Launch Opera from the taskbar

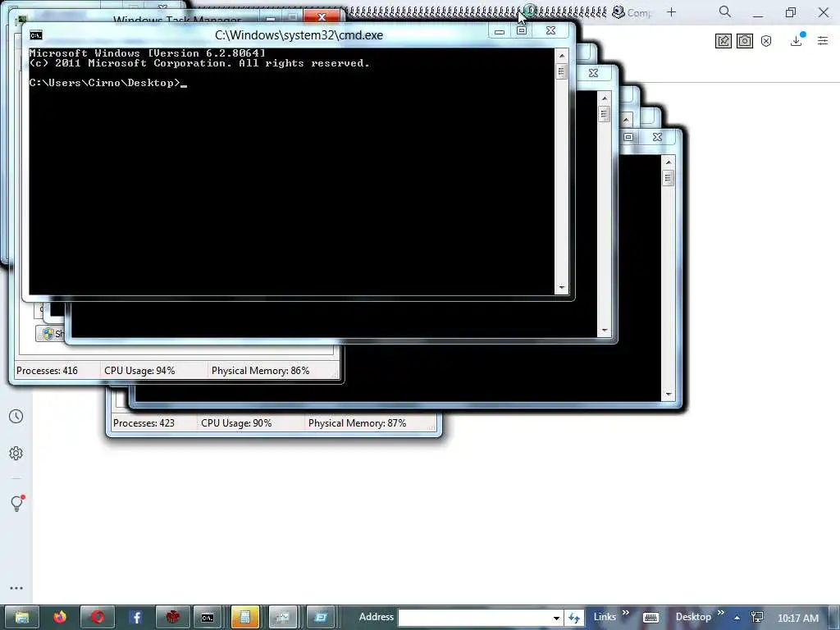98,617
